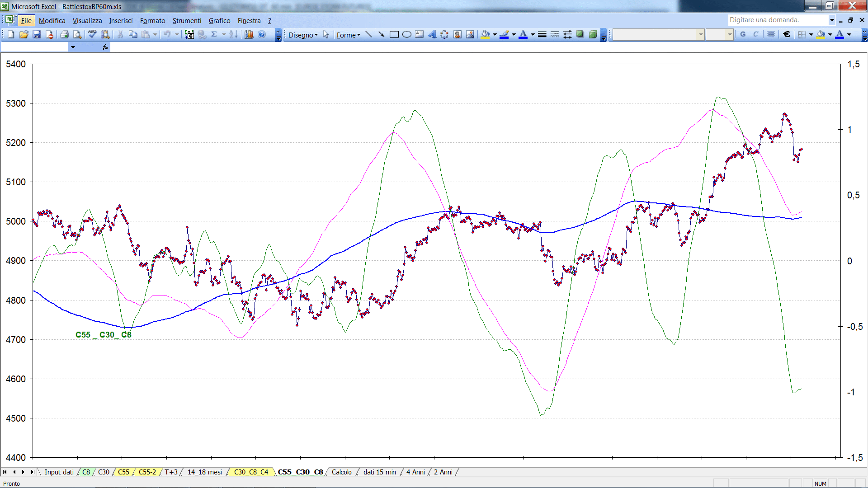Click the drawing Font Color blue A
The width and height of the screenshot is (868, 488).
[523, 35]
